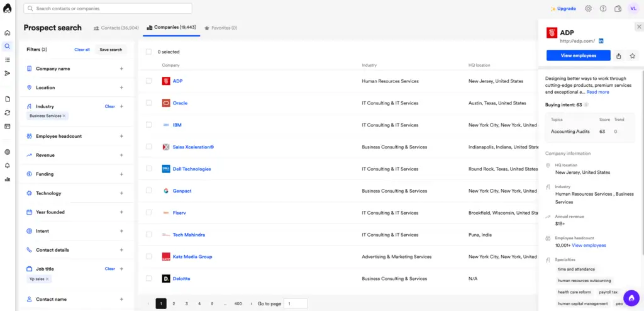
Task: Click the Go to page input field
Action: (296, 303)
